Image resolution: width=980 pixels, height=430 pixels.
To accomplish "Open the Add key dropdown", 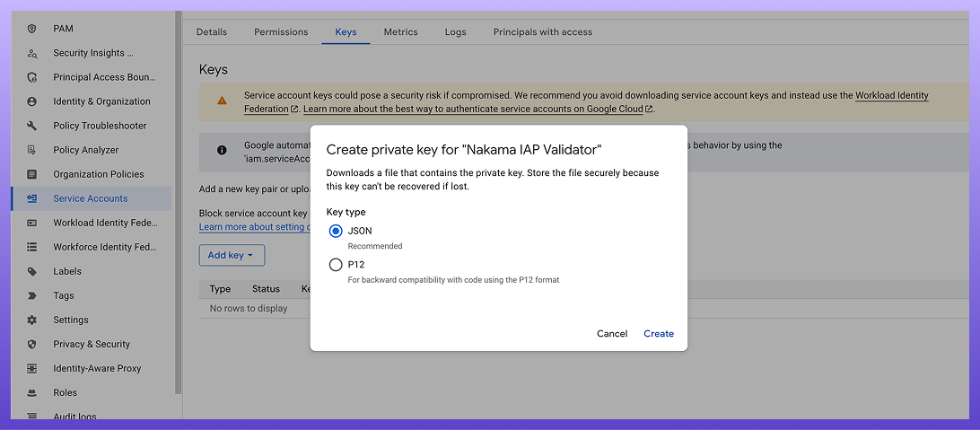I will click(232, 255).
